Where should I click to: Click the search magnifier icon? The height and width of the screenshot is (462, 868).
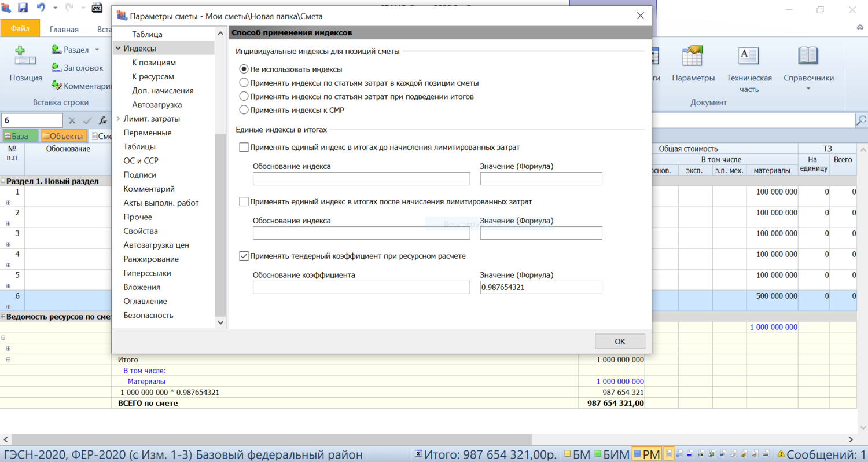point(861,120)
